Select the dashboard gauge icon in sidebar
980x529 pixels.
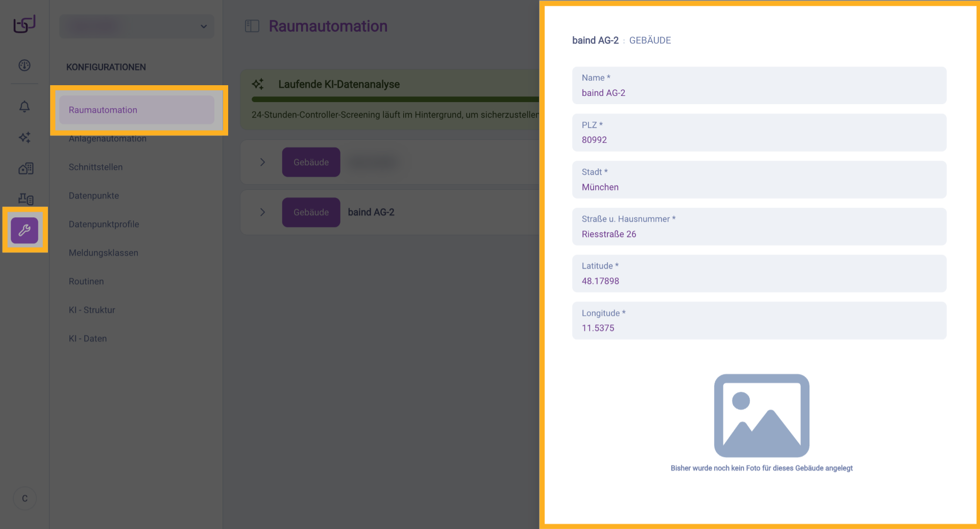[24, 65]
